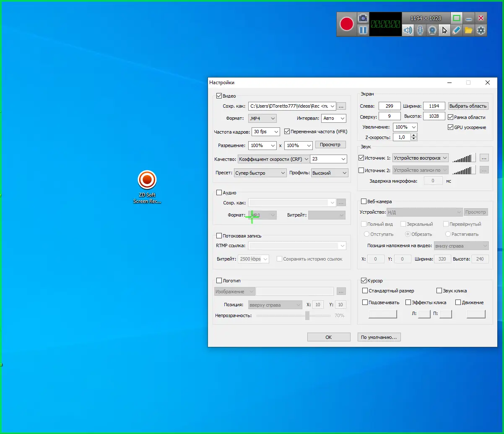Uncheck GPU ускорение option
Screen dimensions: 504x434
coord(451,127)
